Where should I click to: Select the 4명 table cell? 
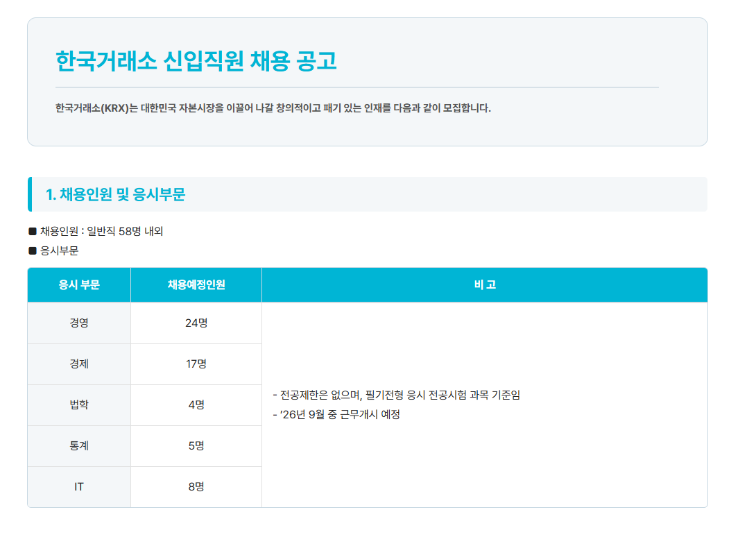tap(196, 405)
